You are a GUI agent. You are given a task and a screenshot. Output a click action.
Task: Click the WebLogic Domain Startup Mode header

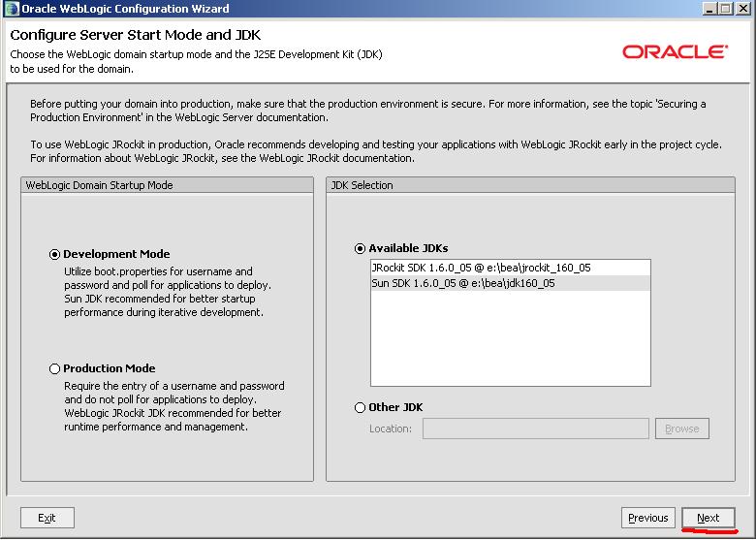point(167,185)
